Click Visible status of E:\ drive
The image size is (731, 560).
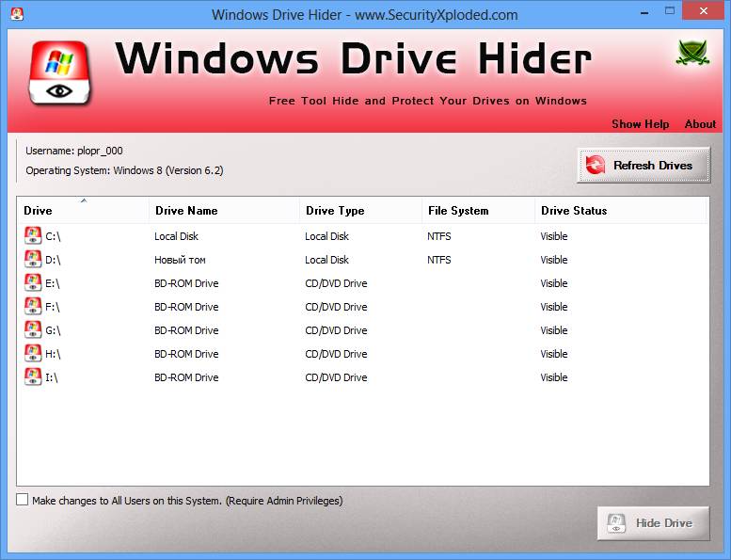[x=554, y=283]
